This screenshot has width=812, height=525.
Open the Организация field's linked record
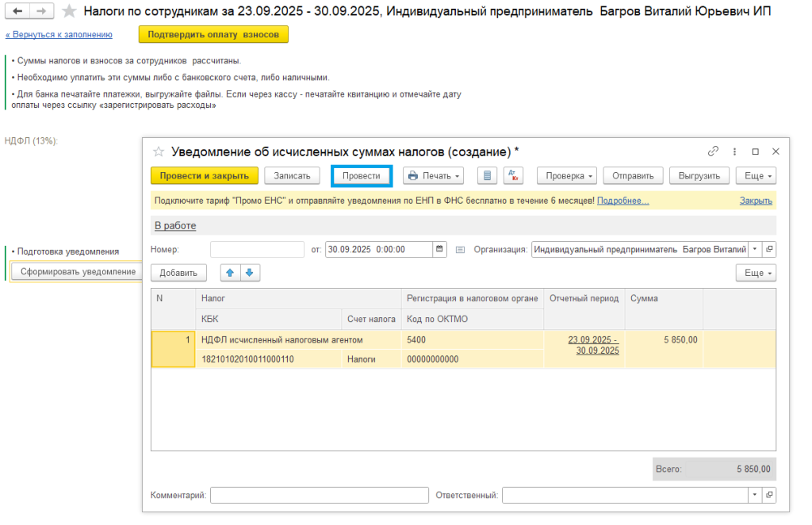click(x=769, y=249)
